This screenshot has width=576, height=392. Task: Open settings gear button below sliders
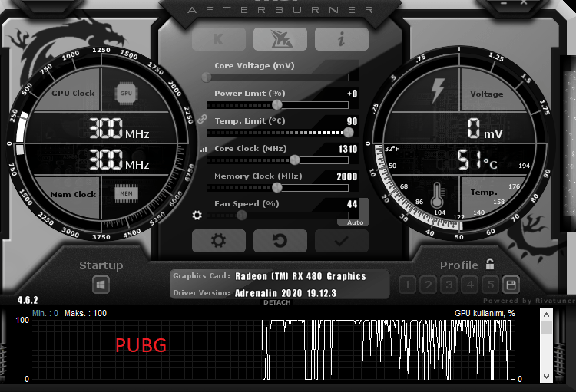tap(219, 241)
